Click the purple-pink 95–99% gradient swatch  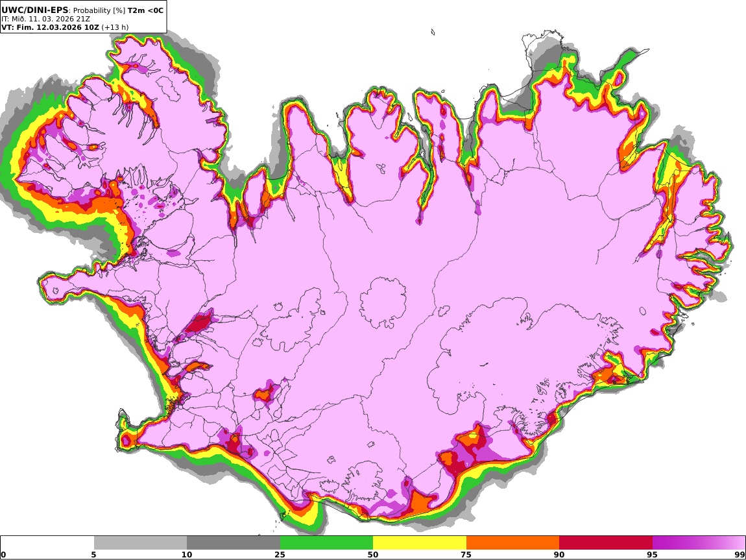pos(699,542)
